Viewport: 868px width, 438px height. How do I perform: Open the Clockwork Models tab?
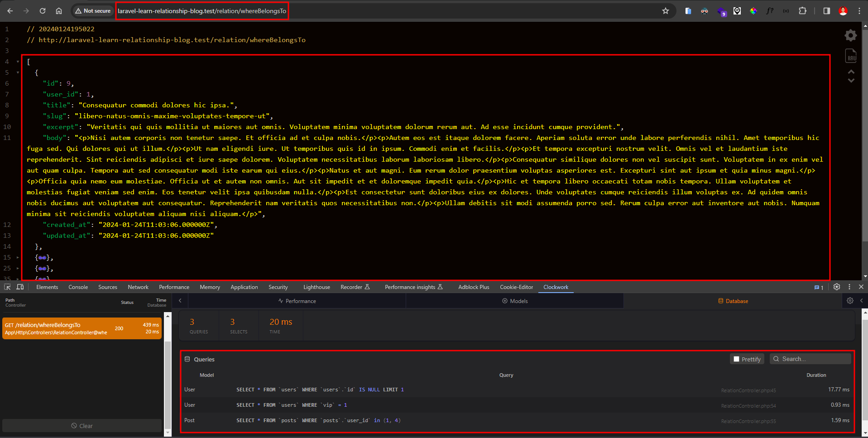515,301
